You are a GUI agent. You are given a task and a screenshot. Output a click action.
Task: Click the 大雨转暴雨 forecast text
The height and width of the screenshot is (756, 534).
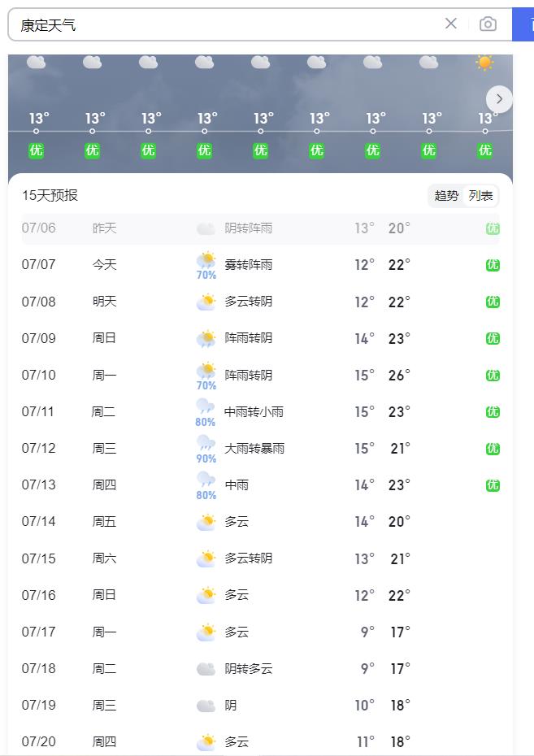(x=254, y=449)
